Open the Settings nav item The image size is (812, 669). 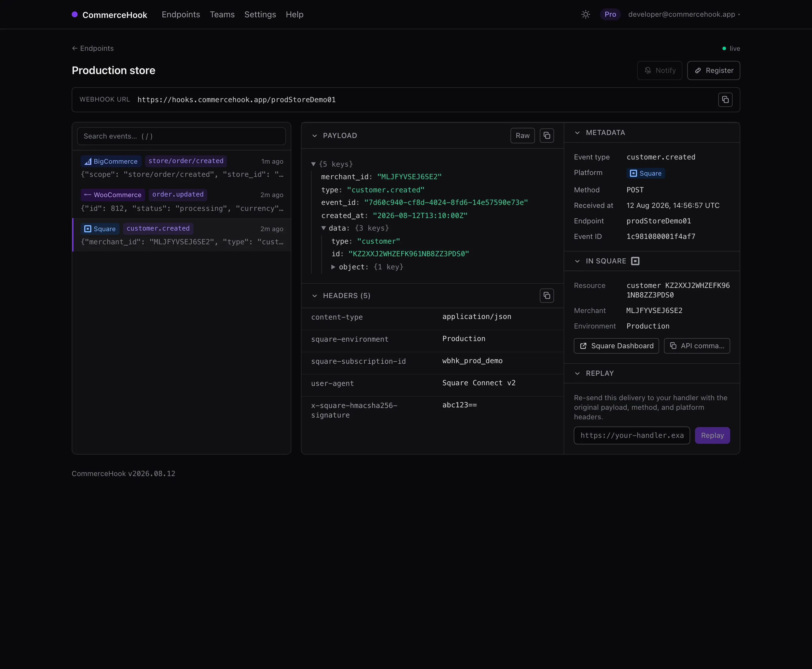(x=260, y=15)
